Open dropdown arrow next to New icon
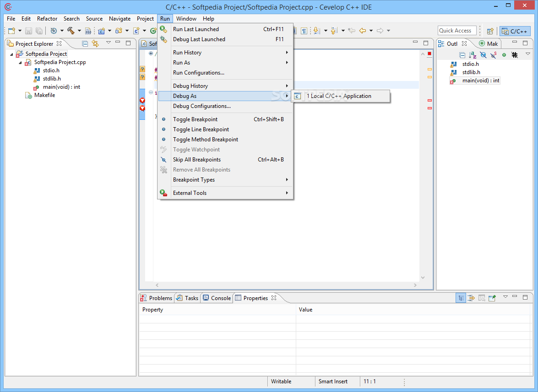Viewport: 538px width, 392px height. pyautogui.click(x=20, y=31)
